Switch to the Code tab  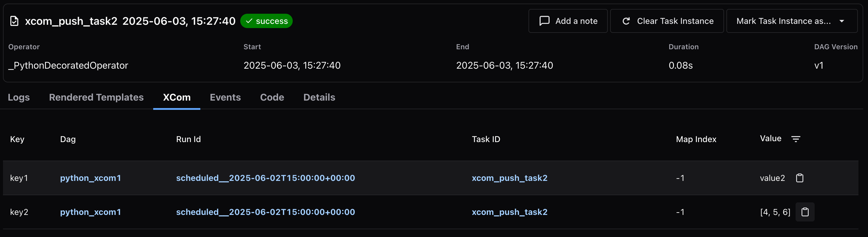pyautogui.click(x=272, y=97)
